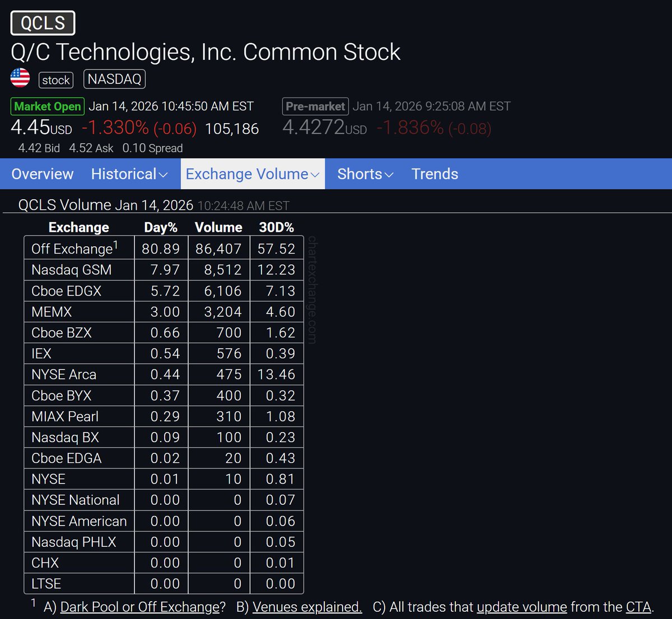672x619 pixels.
Task: Click the Volume column header
Action: 218,227
